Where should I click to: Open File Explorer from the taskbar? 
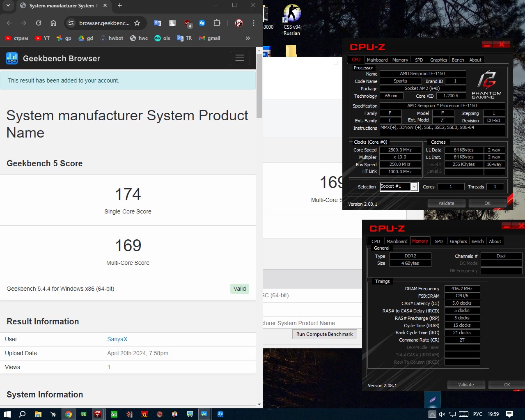(38, 414)
